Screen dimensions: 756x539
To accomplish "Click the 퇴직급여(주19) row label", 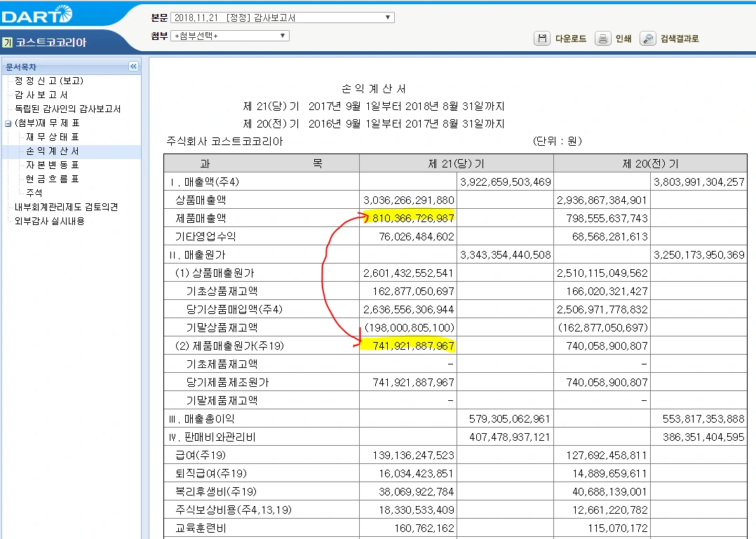I will [210, 474].
